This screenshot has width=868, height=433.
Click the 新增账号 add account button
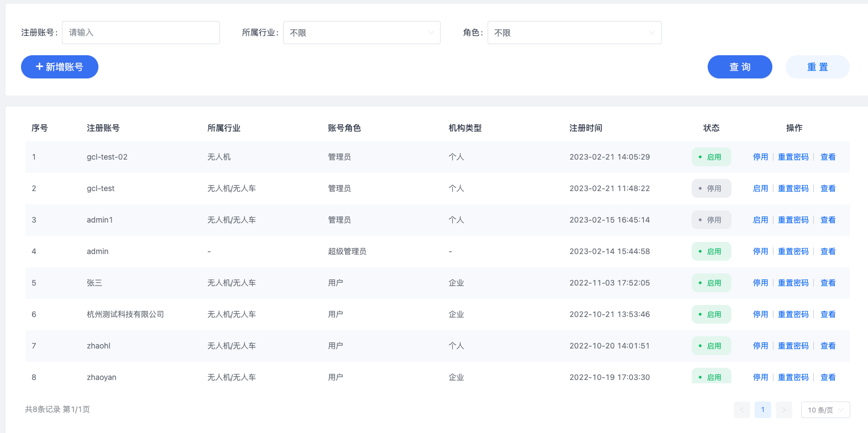point(60,67)
